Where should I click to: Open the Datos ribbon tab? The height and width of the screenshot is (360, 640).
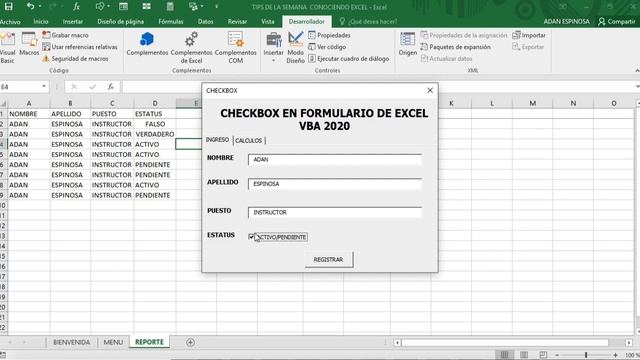205,22
